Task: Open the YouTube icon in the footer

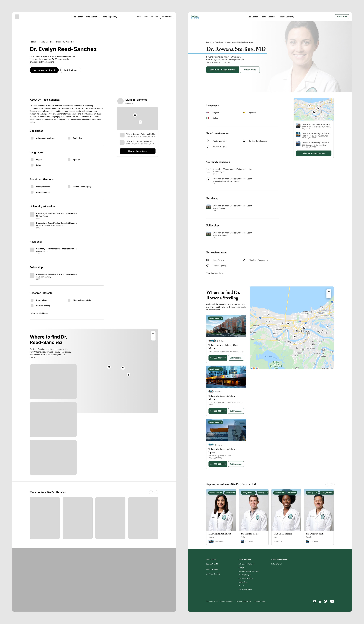Action: tap(332, 601)
